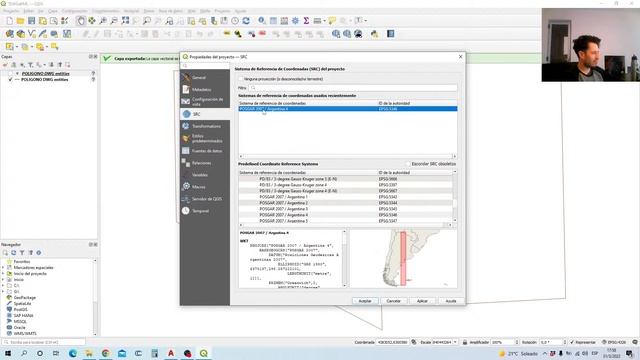Open the Data Source Manager icon

pyautogui.click(x=9, y=34)
